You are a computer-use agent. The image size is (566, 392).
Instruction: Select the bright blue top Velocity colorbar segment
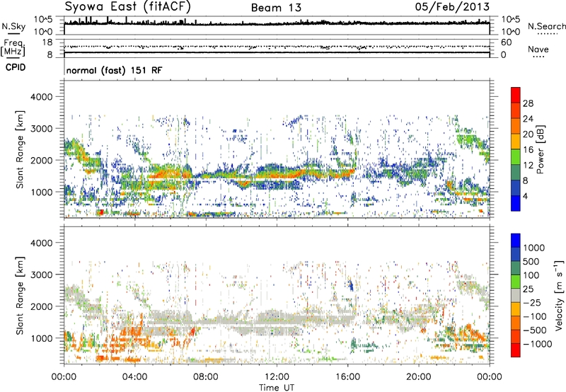click(516, 241)
